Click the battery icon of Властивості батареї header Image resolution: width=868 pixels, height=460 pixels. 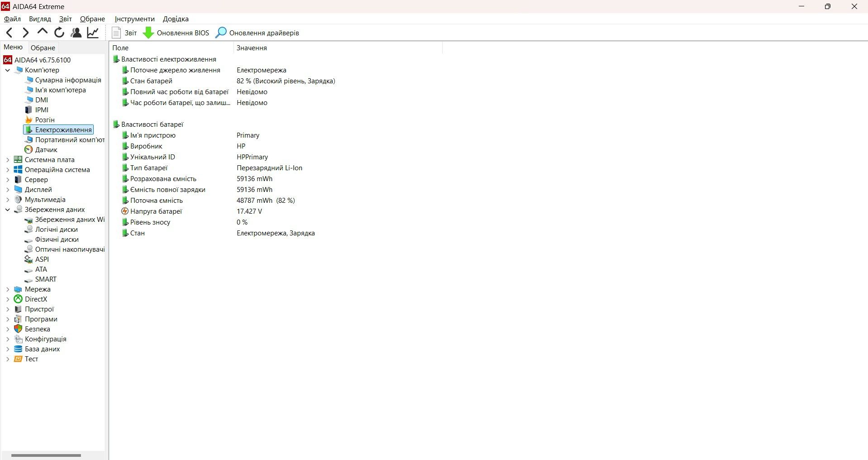[x=116, y=125]
